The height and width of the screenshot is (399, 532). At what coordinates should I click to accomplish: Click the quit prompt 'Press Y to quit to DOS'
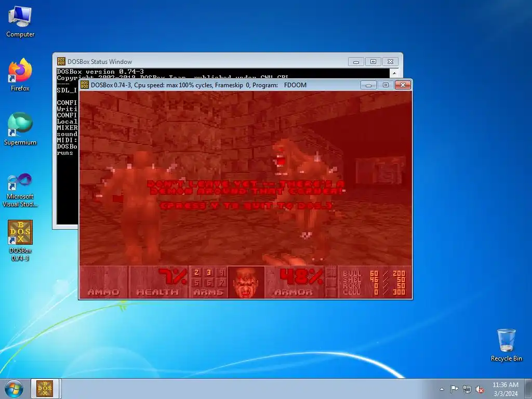pos(246,206)
